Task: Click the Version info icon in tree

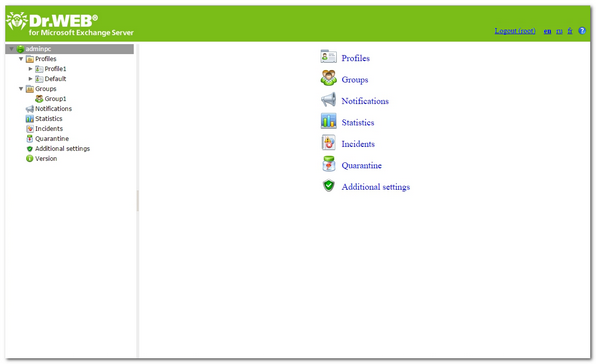Action: click(30, 158)
